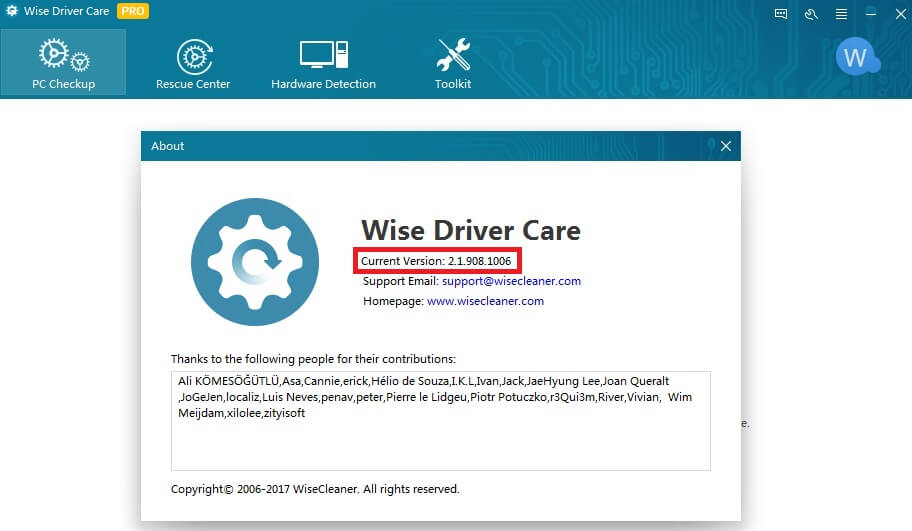
Task: Click the key registration icon in title bar
Action: point(811,13)
